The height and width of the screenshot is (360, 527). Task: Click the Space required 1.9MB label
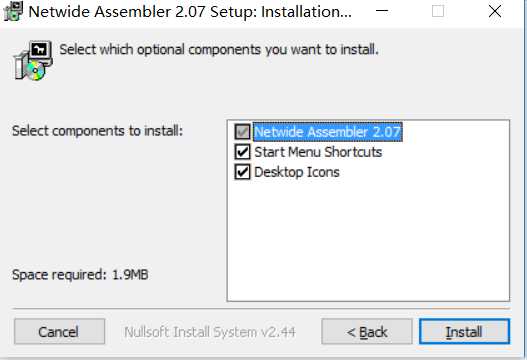pyautogui.click(x=80, y=275)
